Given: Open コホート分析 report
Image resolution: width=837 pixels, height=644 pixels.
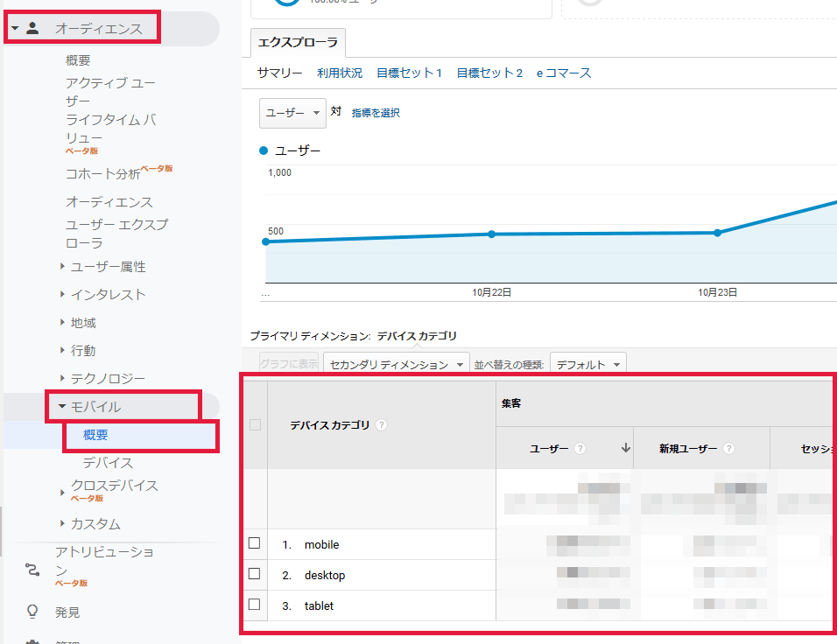Looking at the screenshot, I should 103,174.
